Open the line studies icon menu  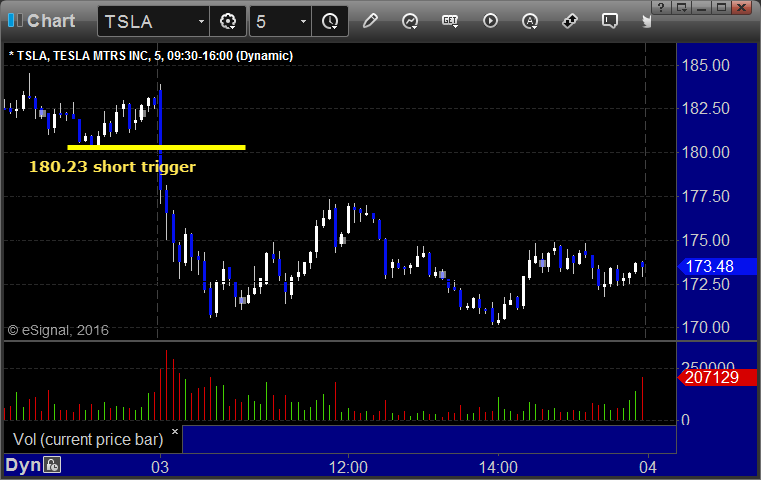410,21
